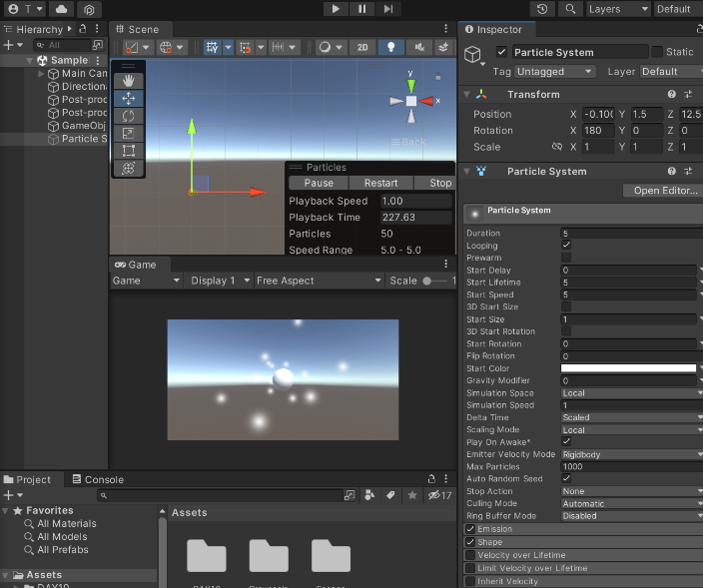The image size is (703, 588).
Task: Expand the Main Camera tree item
Action: [41, 73]
